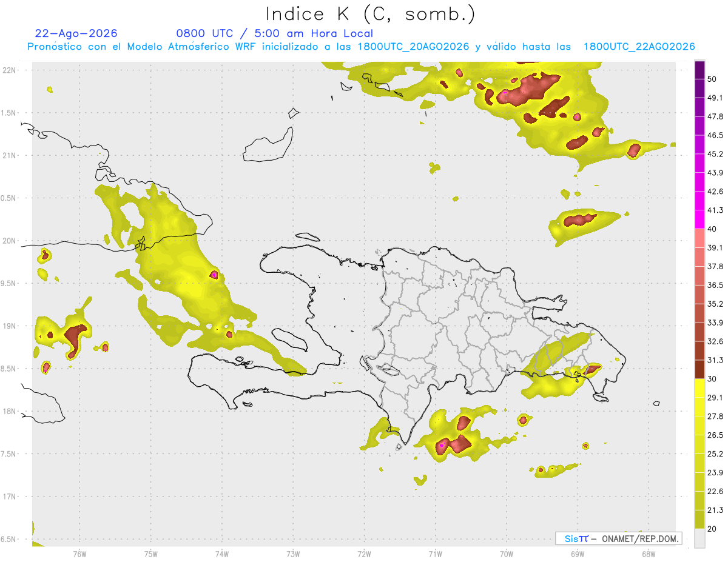Click the '6.5N' latitude label
This screenshot has width=728, height=562.
point(9,539)
